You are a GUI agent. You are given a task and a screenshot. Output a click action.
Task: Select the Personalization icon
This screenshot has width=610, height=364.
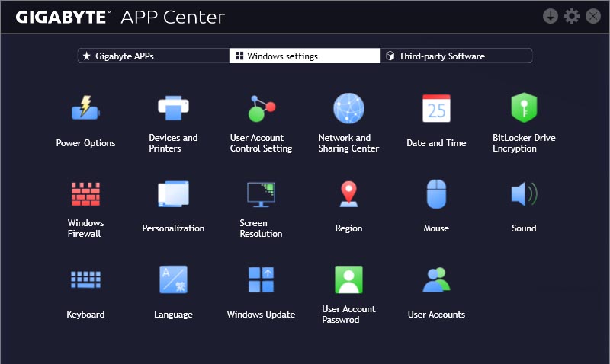click(173, 194)
